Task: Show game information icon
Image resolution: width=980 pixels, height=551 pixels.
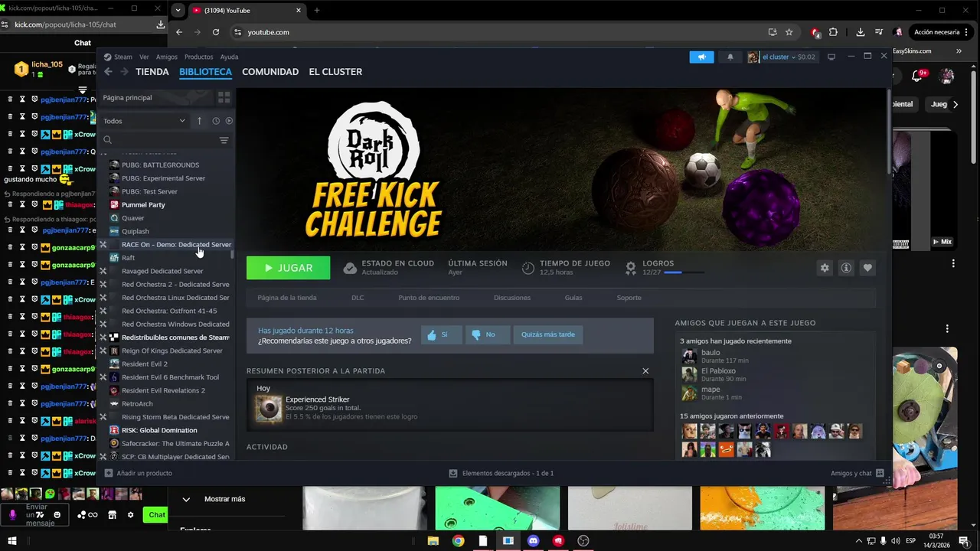Action: point(846,268)
